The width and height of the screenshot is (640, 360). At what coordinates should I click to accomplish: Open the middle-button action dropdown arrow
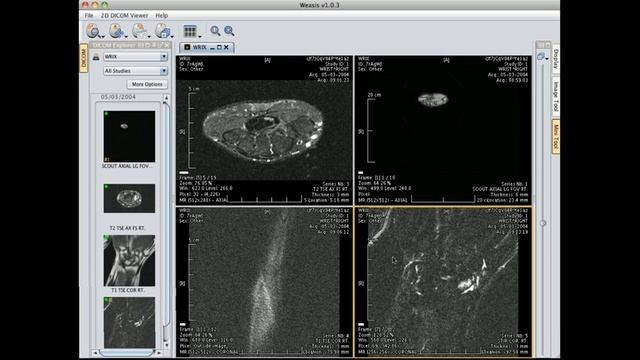coord(126,37)
